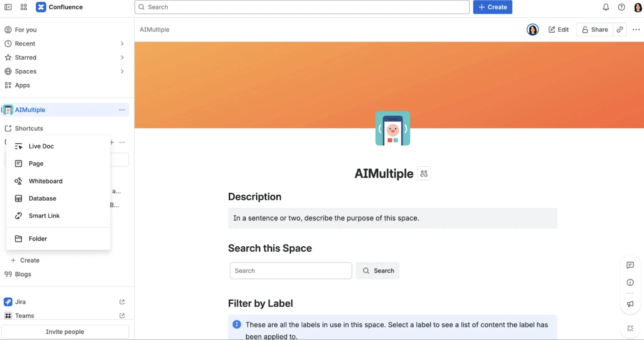The width and height of the screenshot is (644, 340).
Task: Click the AIMultiple space logo image
Action: [393, 128]
